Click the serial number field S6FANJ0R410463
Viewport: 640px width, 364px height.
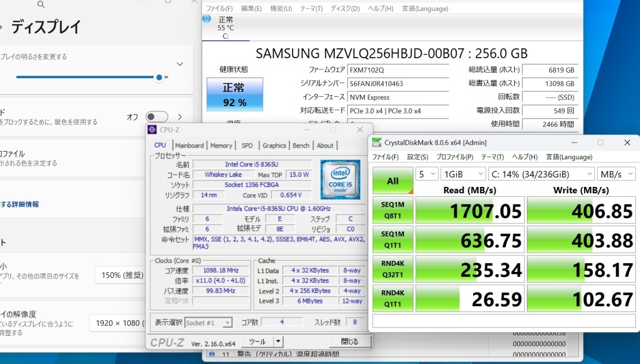(x=398, y=84)
